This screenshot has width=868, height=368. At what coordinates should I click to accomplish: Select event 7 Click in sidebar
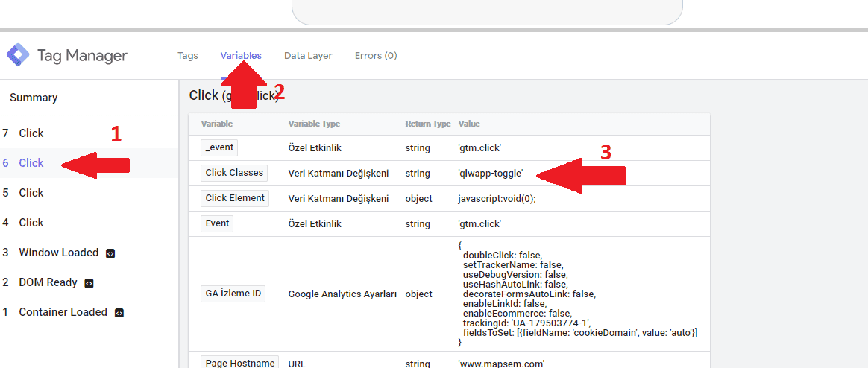pos(31,133)
